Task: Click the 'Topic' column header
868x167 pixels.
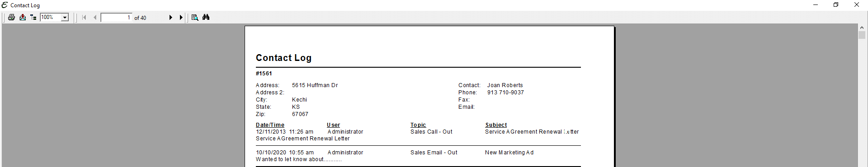Action: pyautogui.click(x=418, y=125)
